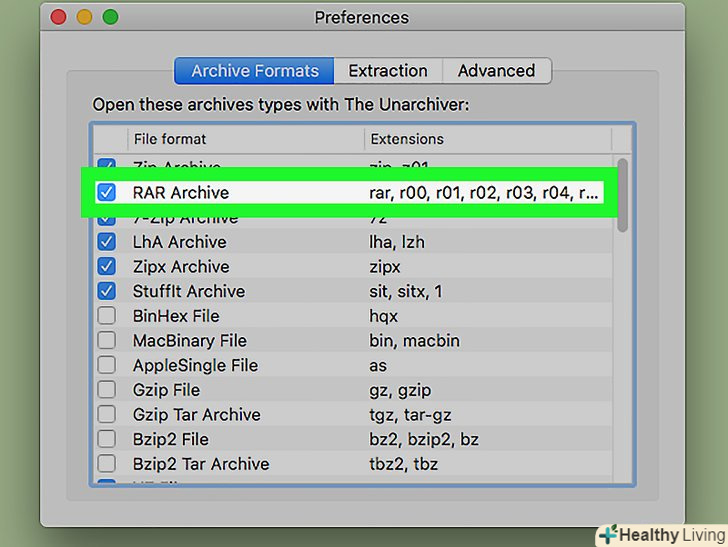Image resolution: width=728 pixels, height=547 pixels.
Task: Click the 'hqx' extensions cell
Action: (383, 317)
